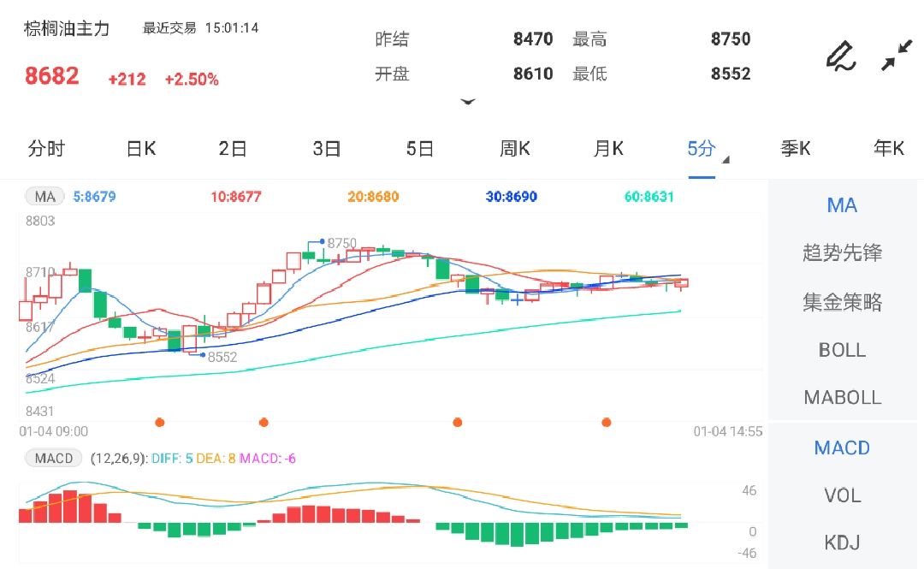Click the second orange event dot
The width and height of the screenshot is (924, 569).
pyautogui.click(x=264, y=422)
